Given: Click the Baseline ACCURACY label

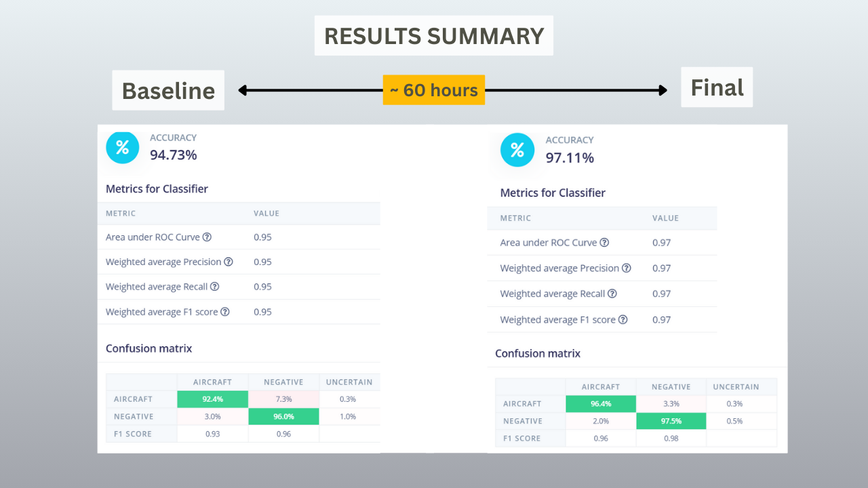Looking at the screenshot, I should 173,138.
